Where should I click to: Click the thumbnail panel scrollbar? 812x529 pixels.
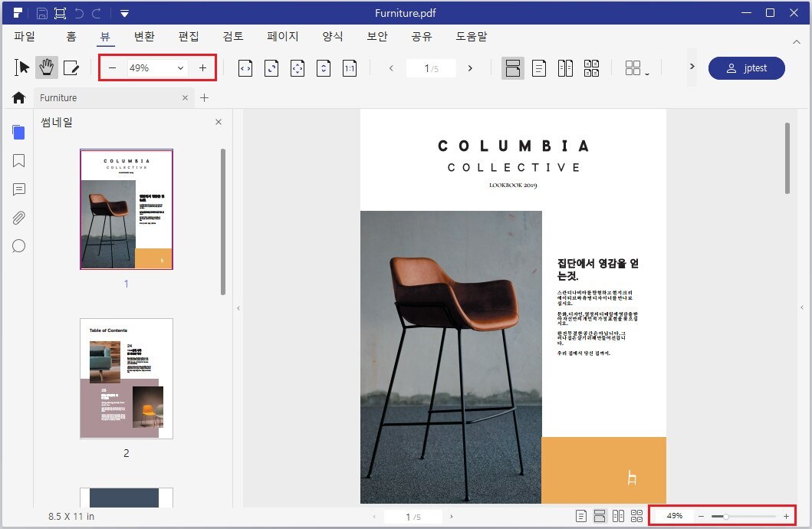(222, 222)
